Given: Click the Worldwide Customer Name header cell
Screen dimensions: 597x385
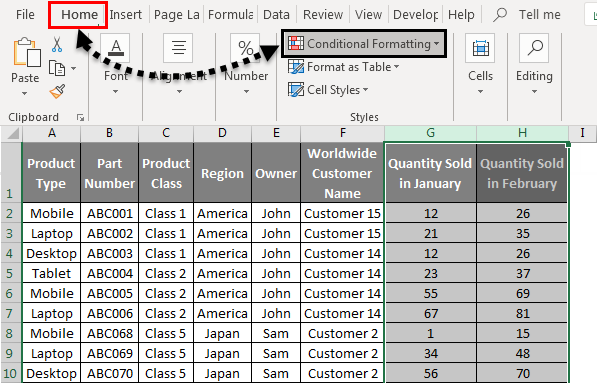Looking at the screenshot, I should [342, 173].
